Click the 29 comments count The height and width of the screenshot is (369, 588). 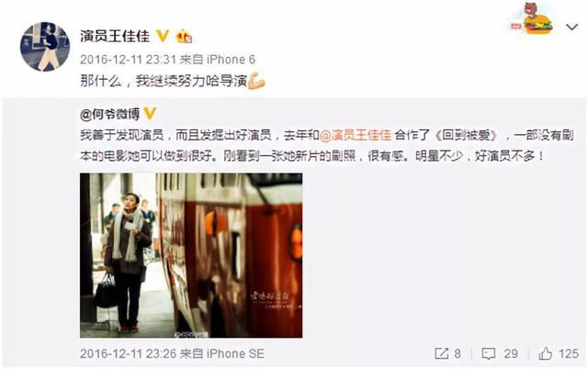511,353
